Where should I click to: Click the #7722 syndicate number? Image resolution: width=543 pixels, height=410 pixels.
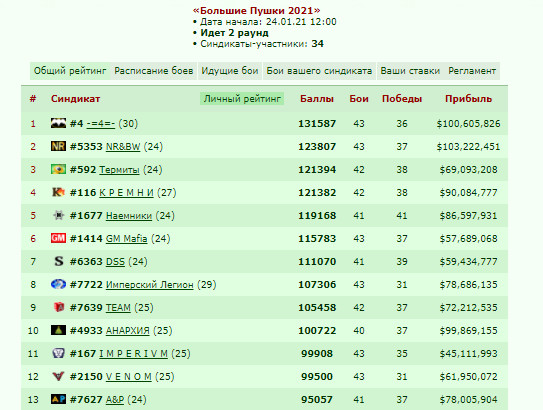(x=86, y=285)
